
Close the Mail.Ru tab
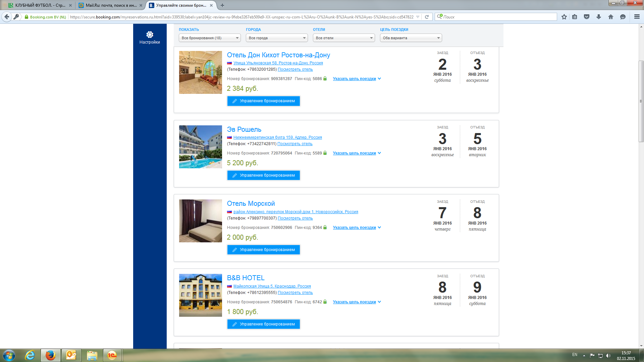click(x=141, y=5)
